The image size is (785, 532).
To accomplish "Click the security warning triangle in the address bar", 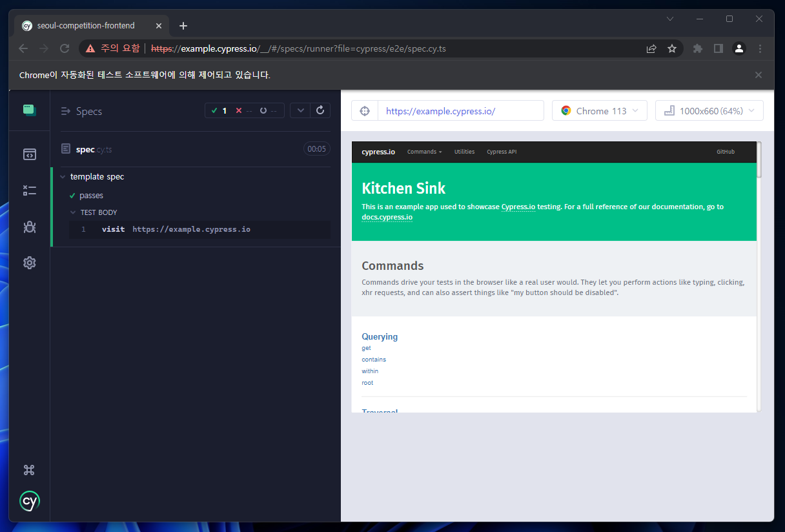I will (90, 48).
